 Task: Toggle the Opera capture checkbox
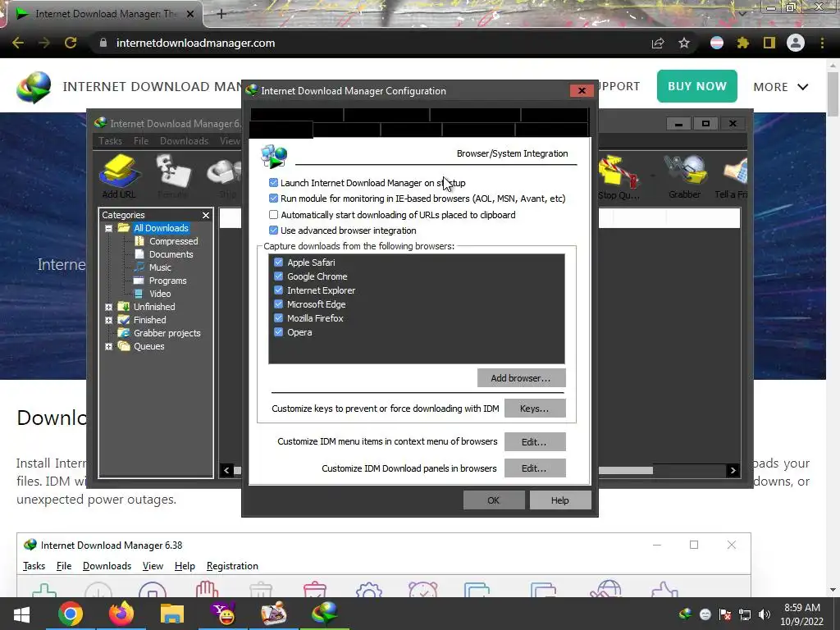click(279, 332)
